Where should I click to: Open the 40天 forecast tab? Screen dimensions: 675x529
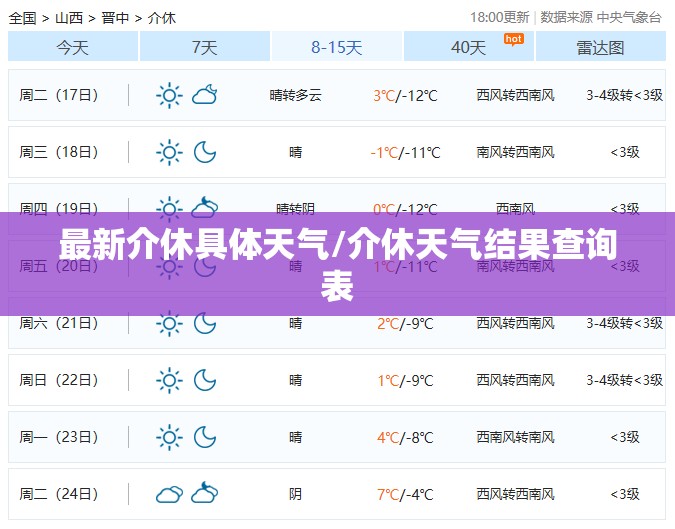469,46
